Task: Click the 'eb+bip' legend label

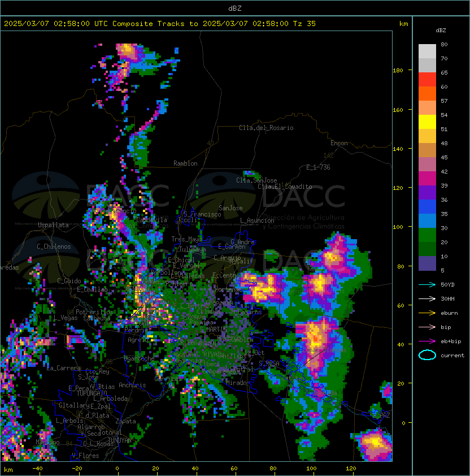Action: point(451,341)
